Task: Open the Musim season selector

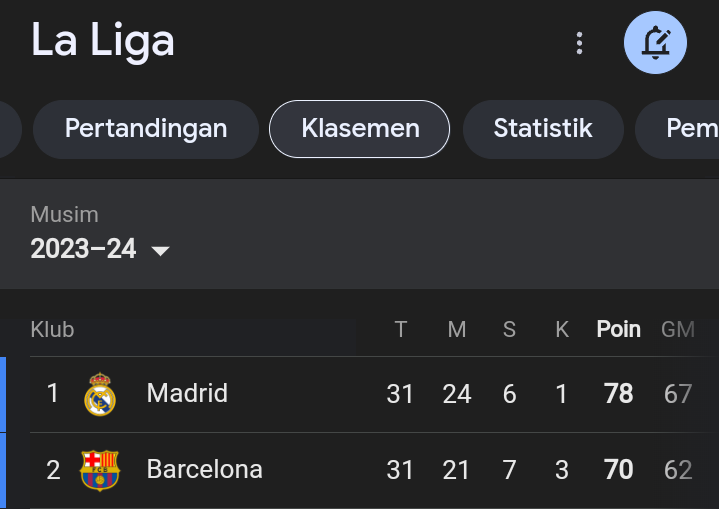Action: tap(100, 234)
